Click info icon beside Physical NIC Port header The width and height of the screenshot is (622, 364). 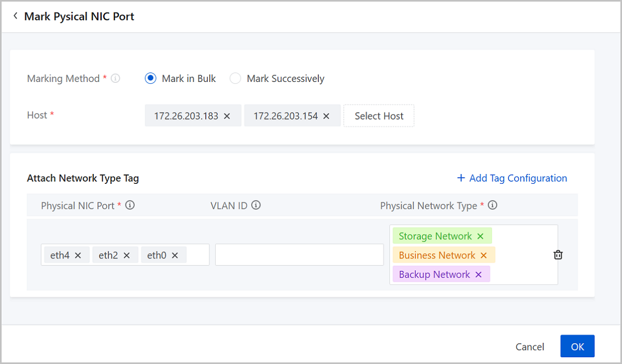pos(130,206)
